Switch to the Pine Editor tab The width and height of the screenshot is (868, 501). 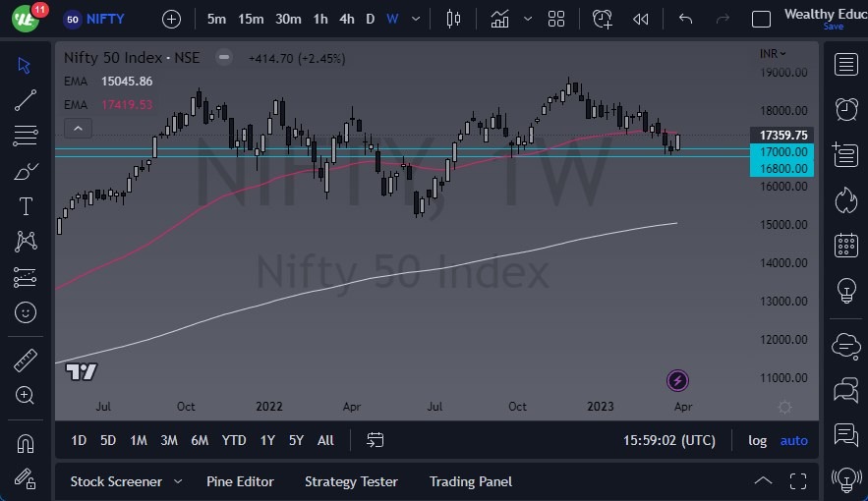click(240, 481)
